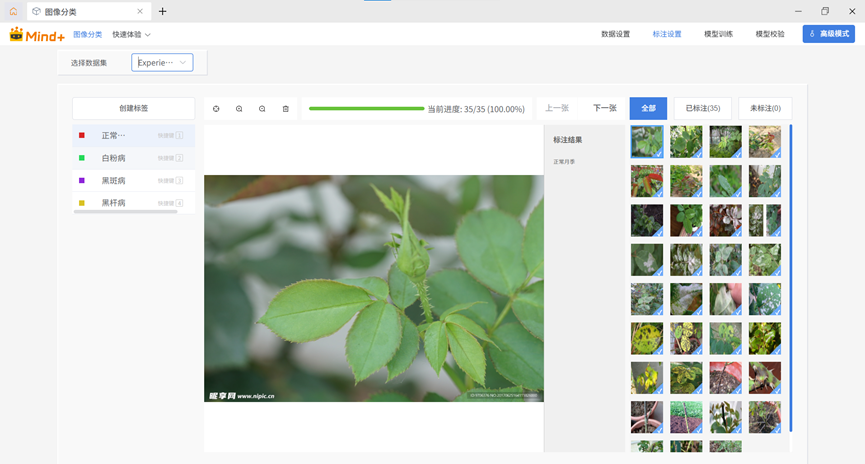Open the 模型校验 tab
This screenshot has width=865, height=464.
770,34
